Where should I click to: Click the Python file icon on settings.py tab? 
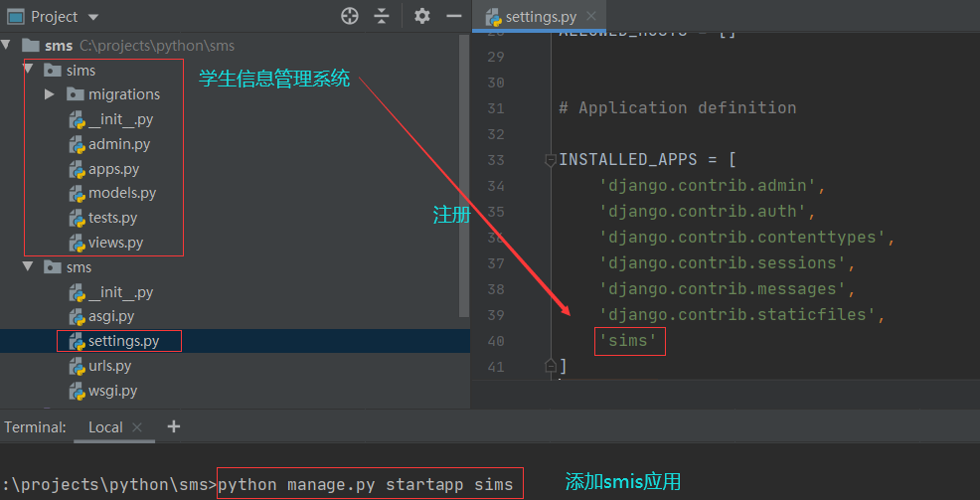click(494, 17)
